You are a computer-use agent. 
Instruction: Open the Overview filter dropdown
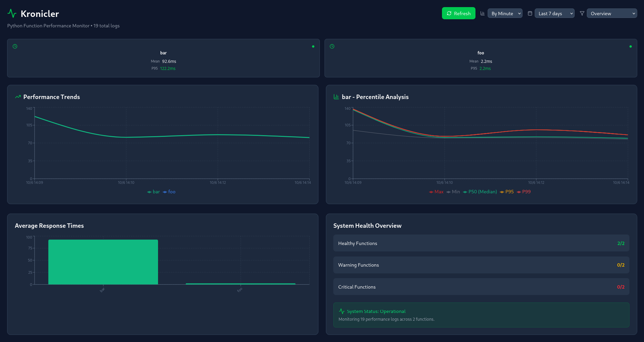click(x=612, y=14)
